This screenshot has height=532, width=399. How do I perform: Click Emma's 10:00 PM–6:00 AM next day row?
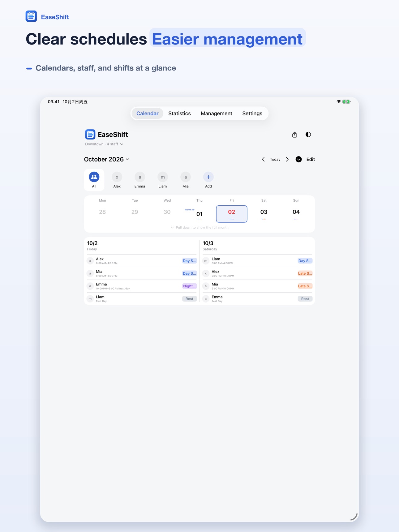pyautogui.click(x=142, y=286)
